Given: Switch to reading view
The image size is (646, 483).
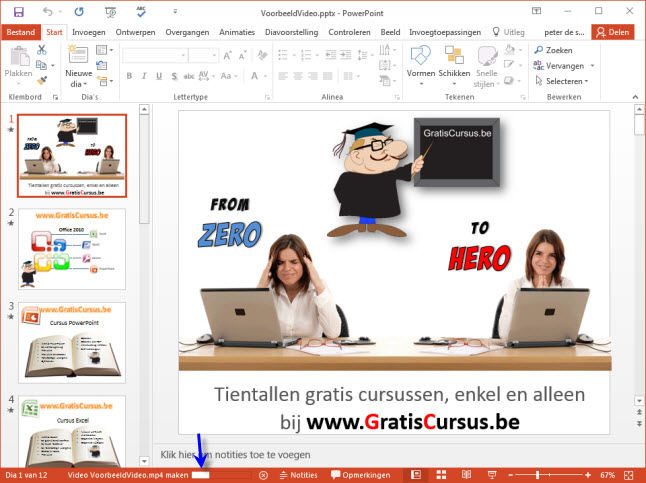Looking at the screenshot, I should (x=466, y=475).
